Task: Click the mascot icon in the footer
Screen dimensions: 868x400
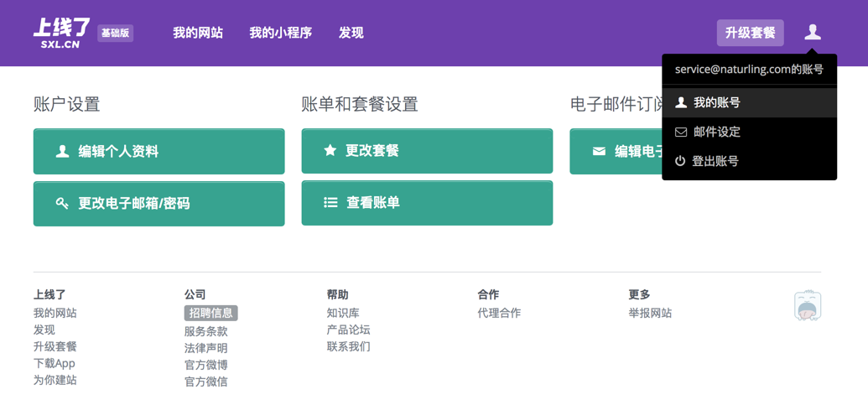Action: point(808,306)
